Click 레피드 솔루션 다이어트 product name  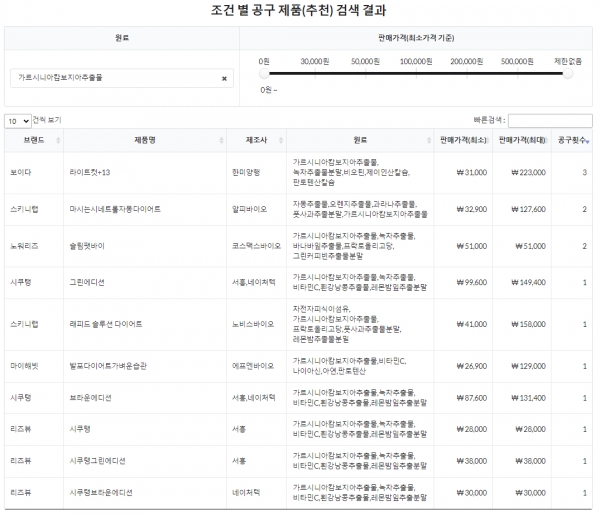(106, 324)
